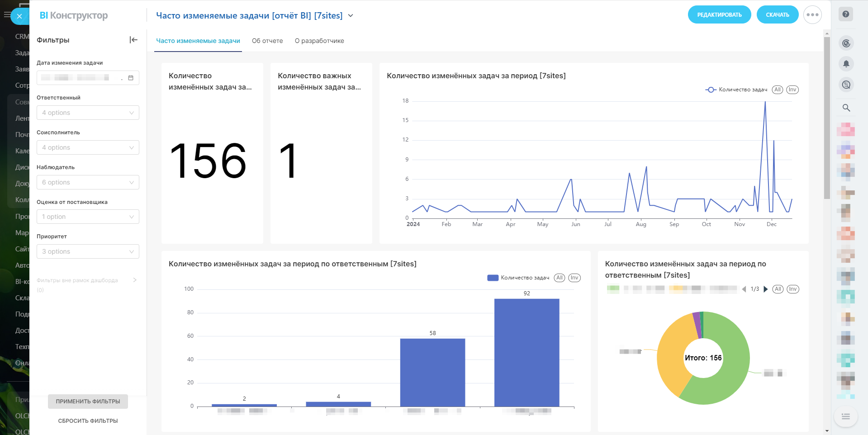Invert series selection in bar chart legend
Screen dimensions: 868x435
coord(574,278)
